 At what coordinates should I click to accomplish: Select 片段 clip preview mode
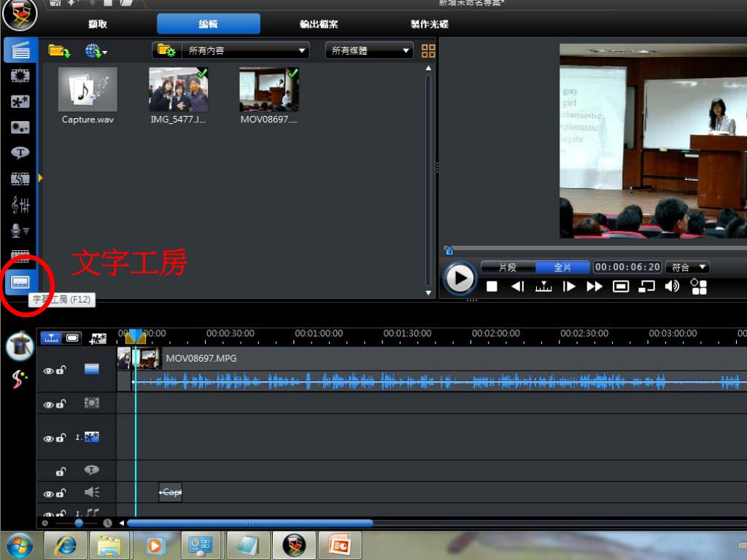[x=508, y=267]
